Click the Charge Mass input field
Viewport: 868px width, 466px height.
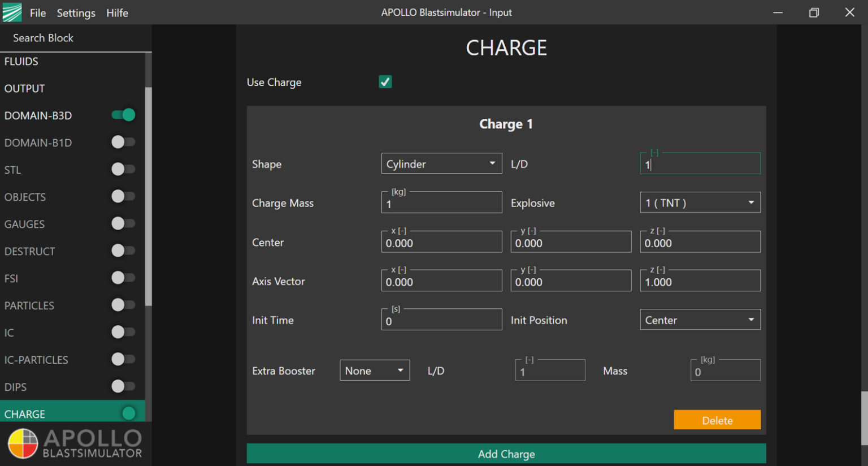tap(441, 204)
